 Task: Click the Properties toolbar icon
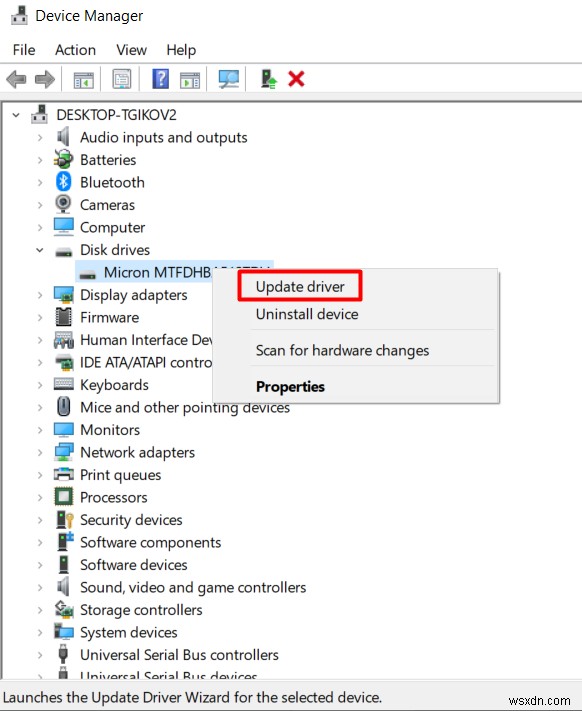pos(122,79)
